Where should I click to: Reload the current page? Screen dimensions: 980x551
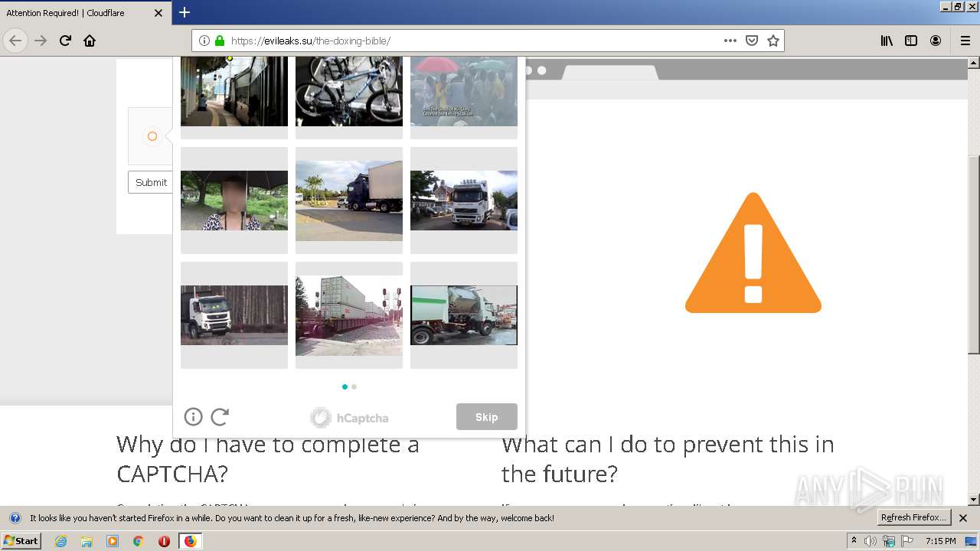[66, 41]
